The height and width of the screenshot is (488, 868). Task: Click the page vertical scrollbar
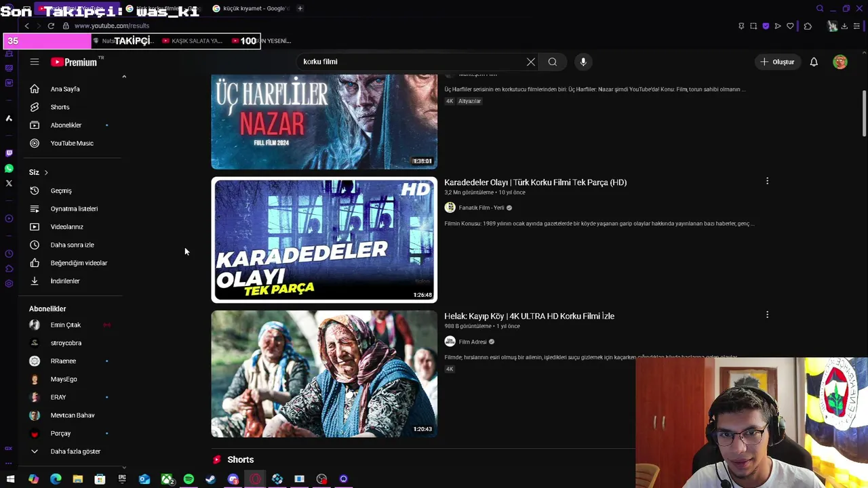864,113
